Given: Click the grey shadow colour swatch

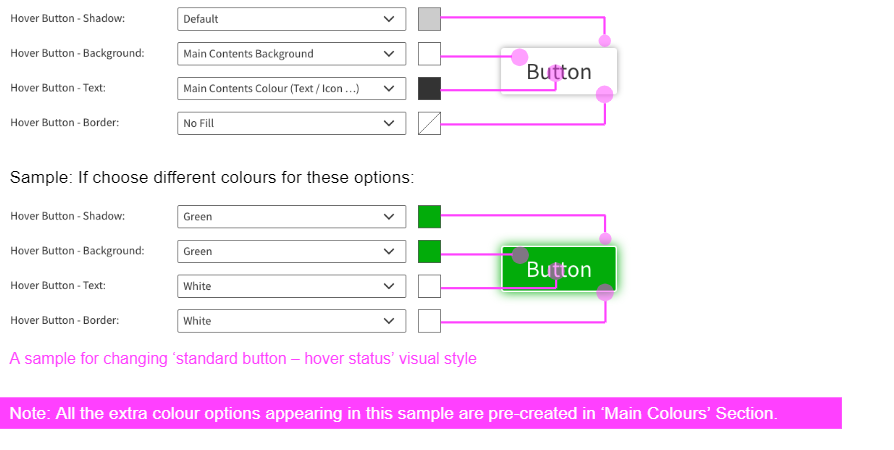Looking at the screenshot, I should [x=429, y=19].
